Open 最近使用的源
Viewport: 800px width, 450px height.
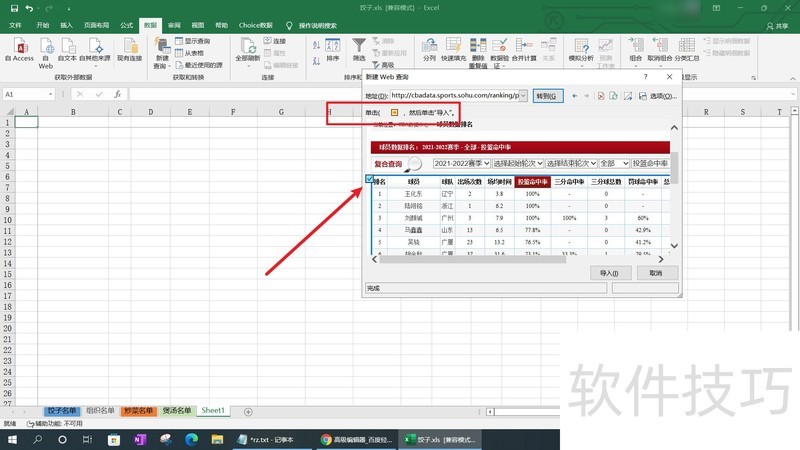coord(199,65)
